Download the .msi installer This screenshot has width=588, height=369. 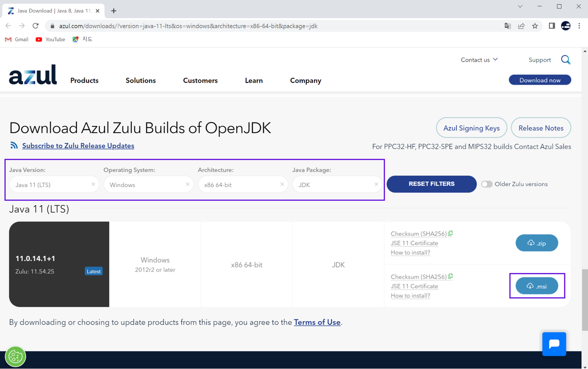[537, 286]
